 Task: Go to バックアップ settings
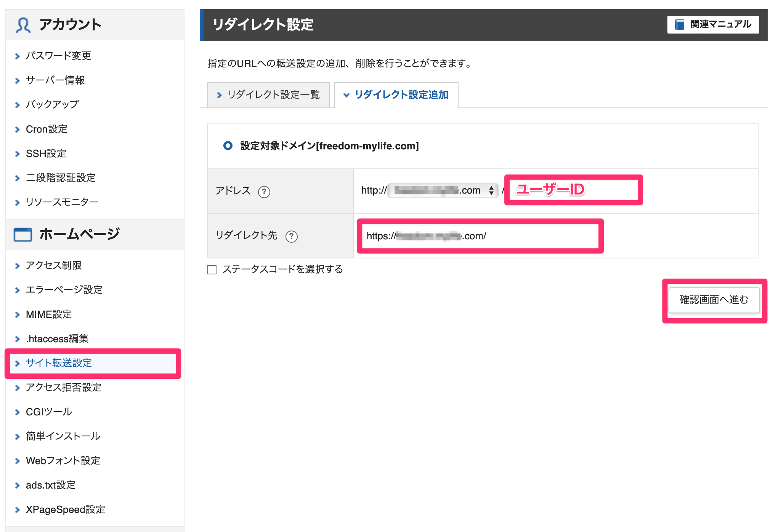coord(52,104)
